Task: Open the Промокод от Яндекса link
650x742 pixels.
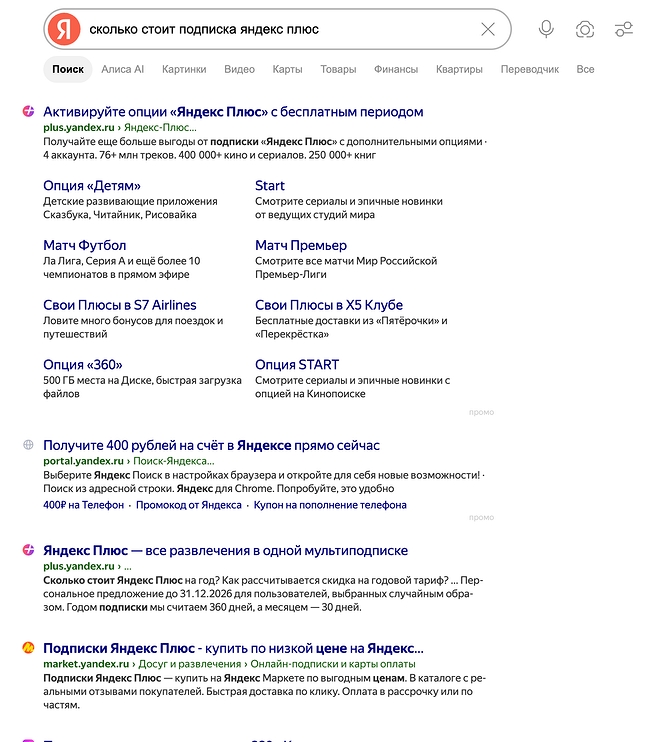Action: [189, 505]
